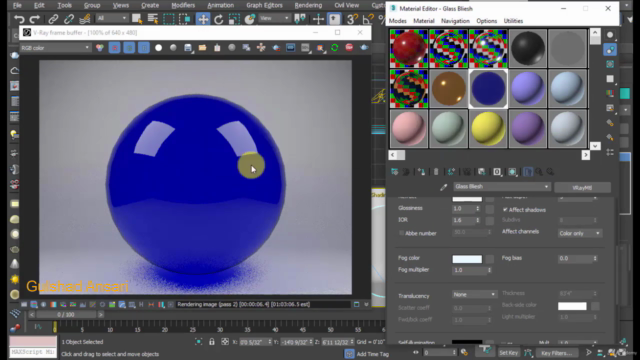The image size is (640, 360).
Task: Activate the Select and Scale tool
Action: (234, 19)
